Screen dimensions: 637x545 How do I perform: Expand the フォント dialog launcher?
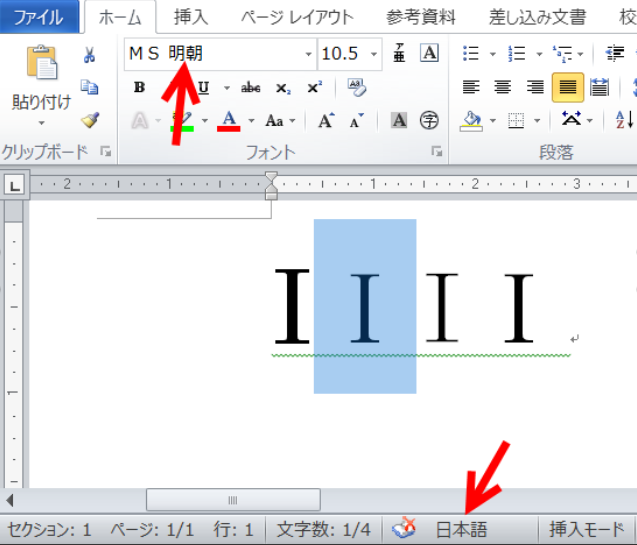pos(436,152)
